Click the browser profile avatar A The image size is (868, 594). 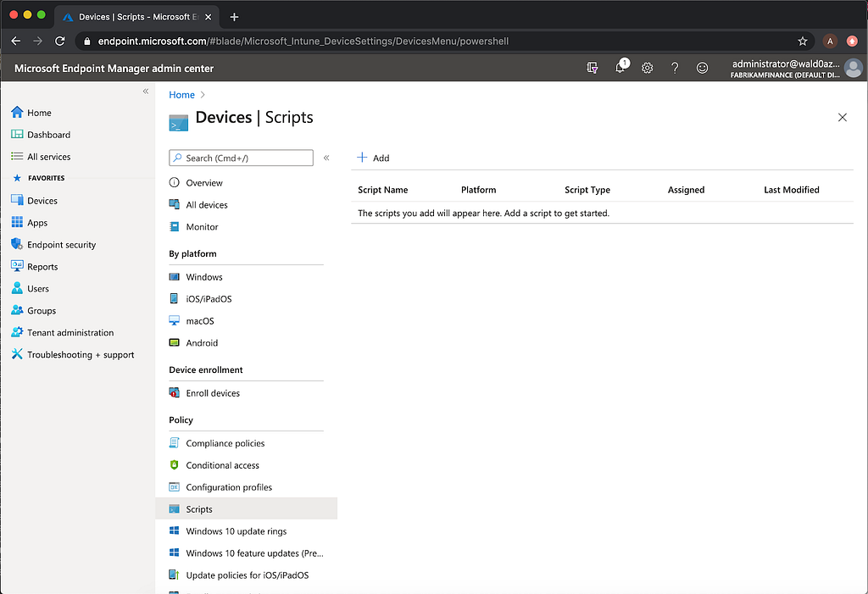[x=829, y=41]
